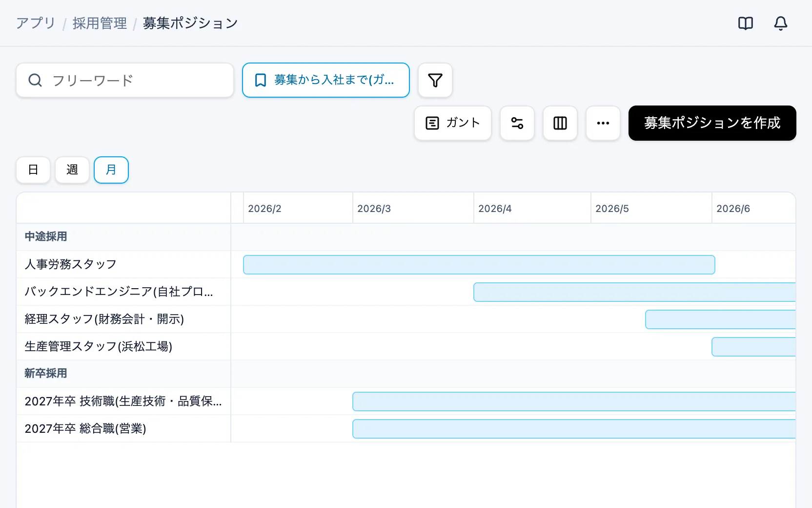Click 人事労務スタッフ gantt bar
The height and width of the screenshot is (508, 812).
point(479,265)
